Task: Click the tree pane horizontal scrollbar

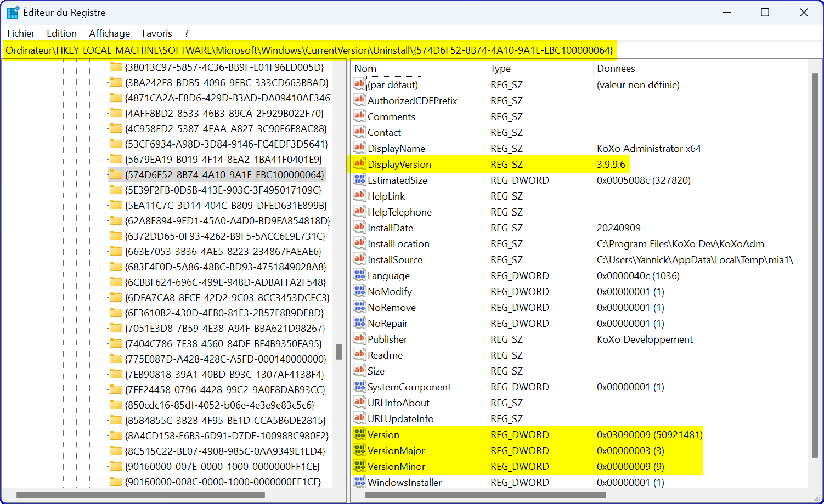Action: (140, 495)
